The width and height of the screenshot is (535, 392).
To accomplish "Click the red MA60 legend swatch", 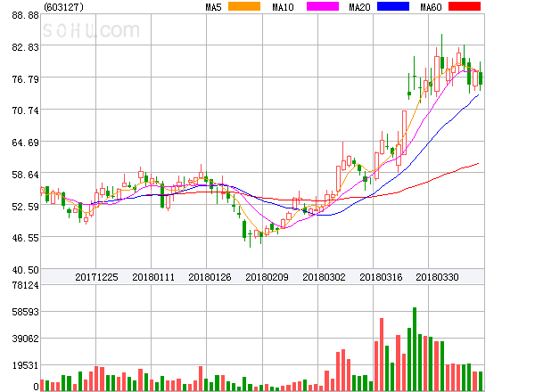I will coord(465,6).
